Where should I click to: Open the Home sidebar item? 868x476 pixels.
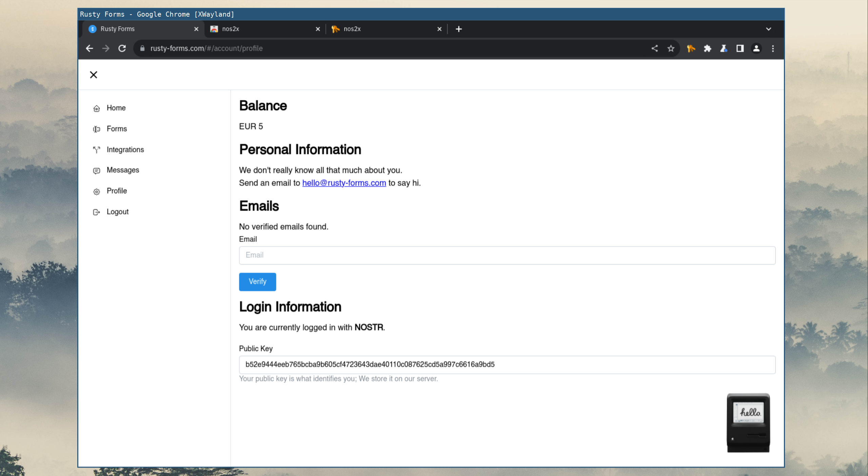116,108
